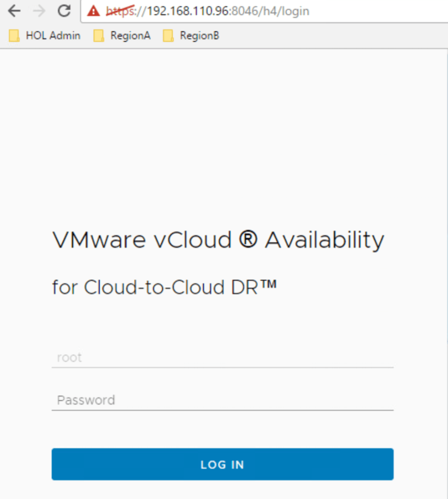Expand the RegionB bookmark label
This screenshot has height=499, width=448.
[x=199, y=36]
